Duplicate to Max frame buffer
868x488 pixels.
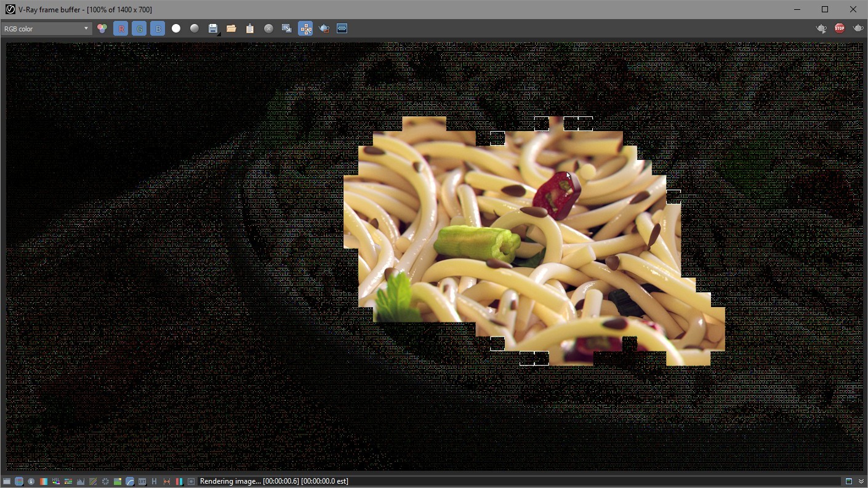click(287, 29)
